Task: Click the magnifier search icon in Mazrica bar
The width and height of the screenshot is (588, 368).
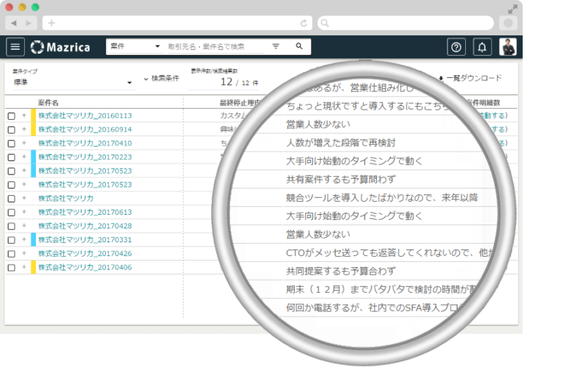Action: [299, 46]
